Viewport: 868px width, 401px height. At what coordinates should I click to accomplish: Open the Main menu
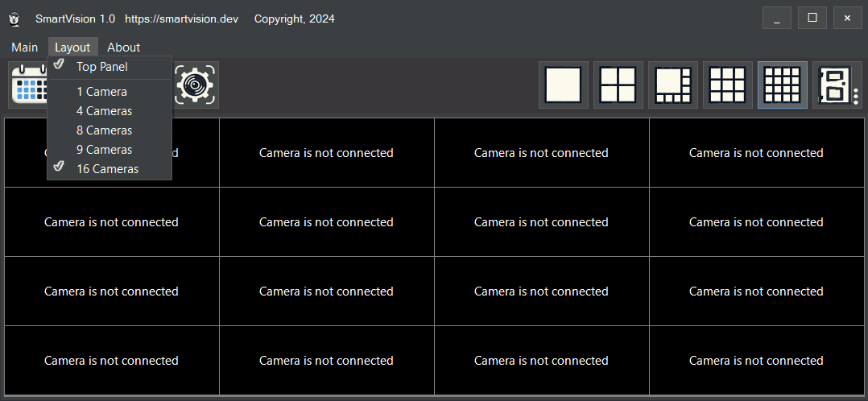point(24,48)
